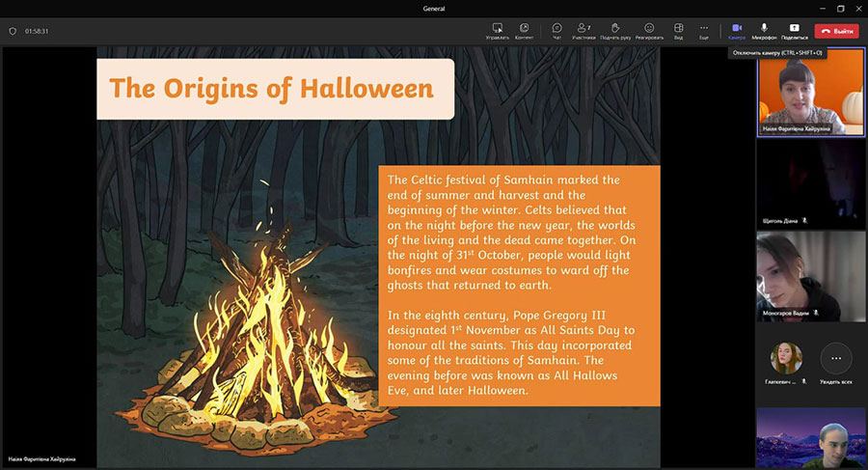
Task: Click the Глаткевич participant avatar
Action: [x=786, y=358]
